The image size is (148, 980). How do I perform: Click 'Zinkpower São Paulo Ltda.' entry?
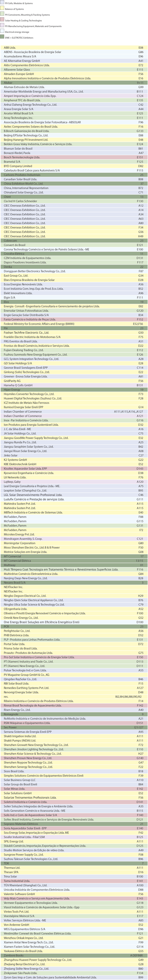[x=74, y=973]
